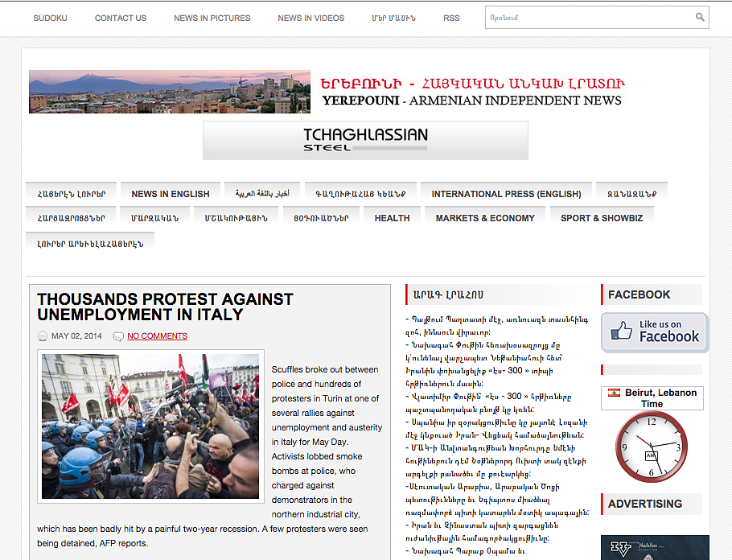Select the MARKETS & ECONOMY tab
Image resolution: width=732 pixels, height=560 pixels.
click(x=485, y=218)
